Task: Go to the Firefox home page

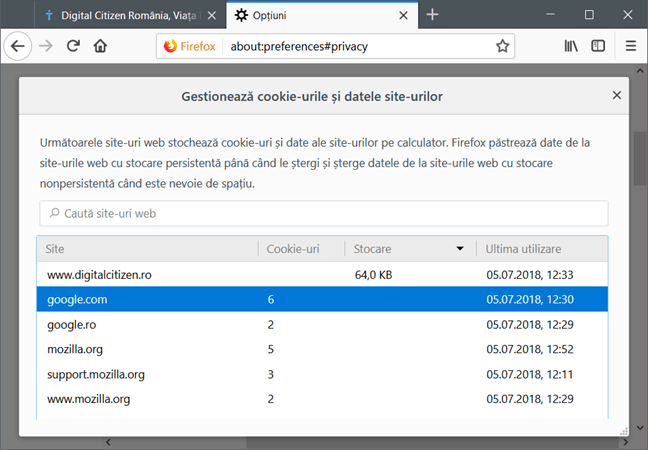Action: (x=100, y=46)
